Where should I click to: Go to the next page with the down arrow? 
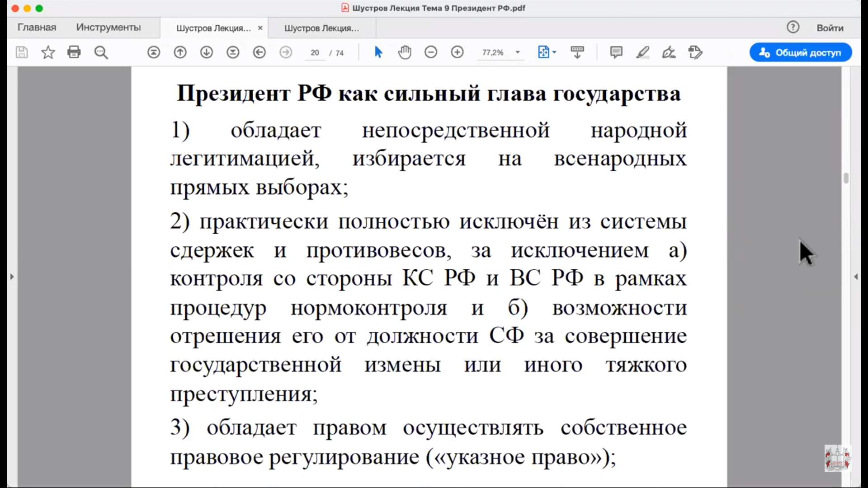coord(207,52)
